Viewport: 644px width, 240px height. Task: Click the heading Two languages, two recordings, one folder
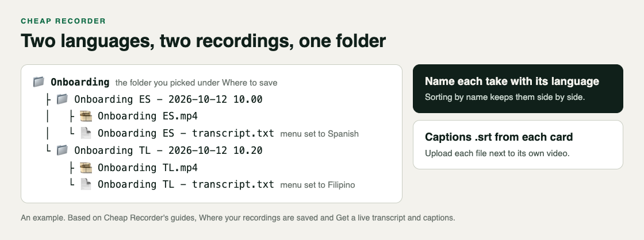(x=204, y=41)
